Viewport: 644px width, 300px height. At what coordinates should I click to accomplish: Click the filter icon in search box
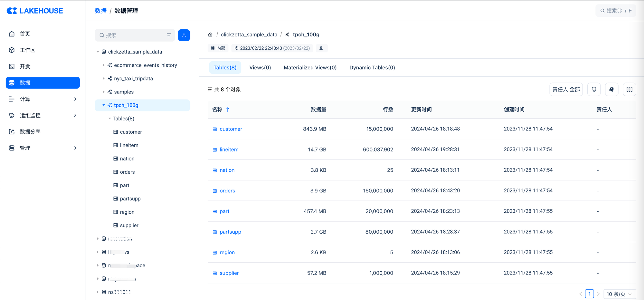pyautogui.click(x=169, y=35)
